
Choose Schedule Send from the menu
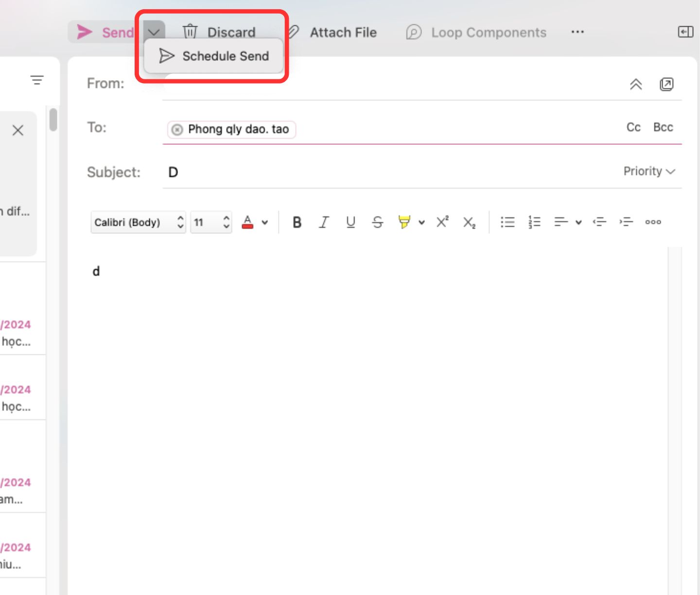coord(214,56)
